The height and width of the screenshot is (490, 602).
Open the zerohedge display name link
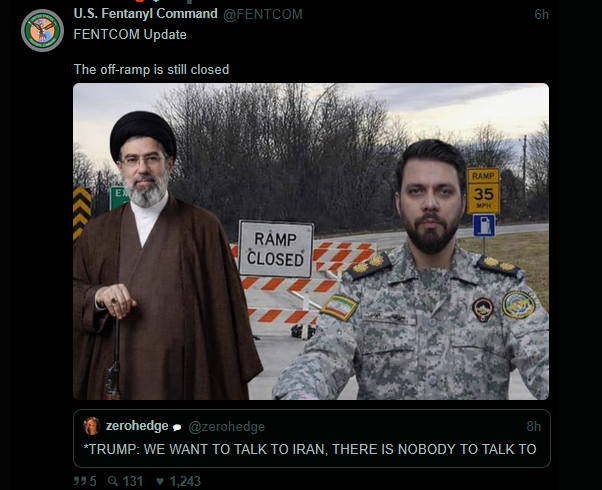(137, 426)
